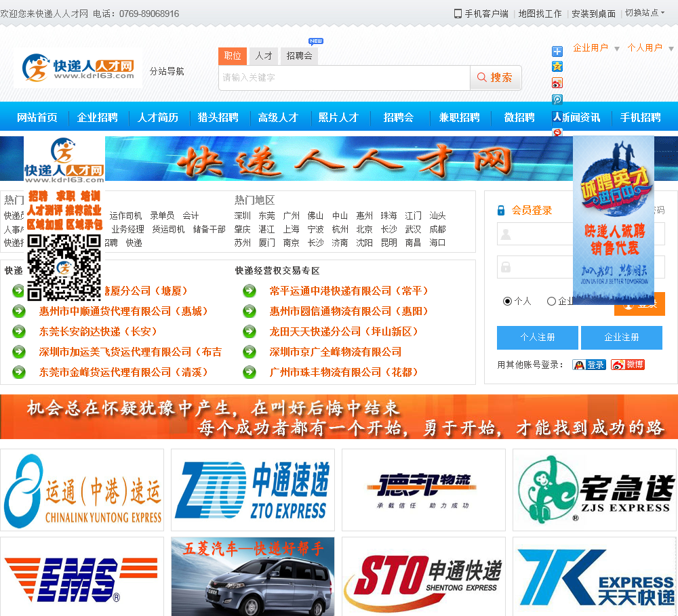Focus the username login field
The width and height of the screenshot is (678, 616).
(581, 234)
